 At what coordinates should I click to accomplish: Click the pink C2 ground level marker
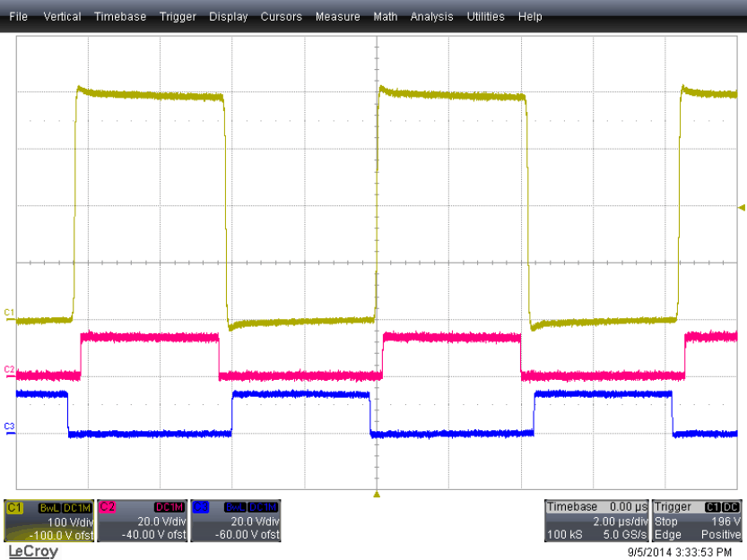(9, 369)
